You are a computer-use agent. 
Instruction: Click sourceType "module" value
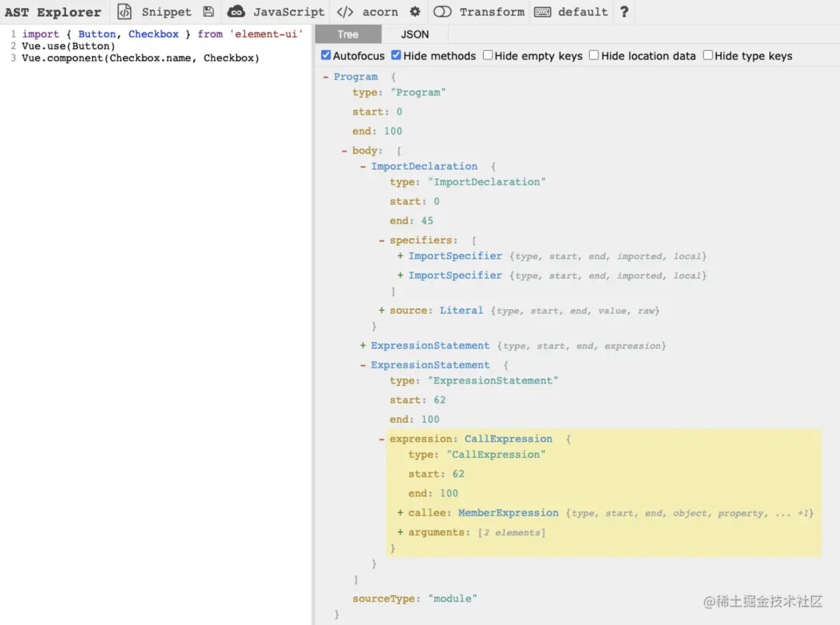(452, 599)
